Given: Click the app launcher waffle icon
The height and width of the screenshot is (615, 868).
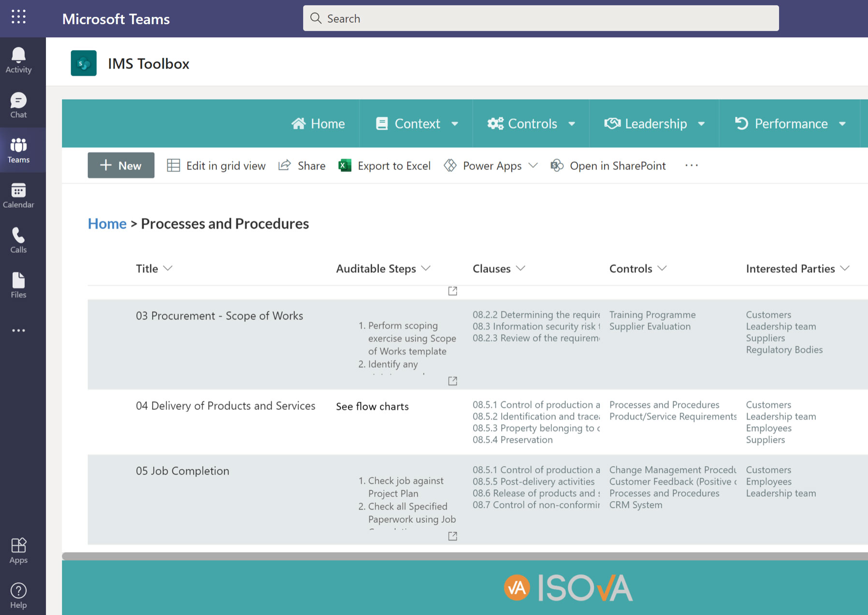Looking at the screenshot, I should tap(18, 17).
